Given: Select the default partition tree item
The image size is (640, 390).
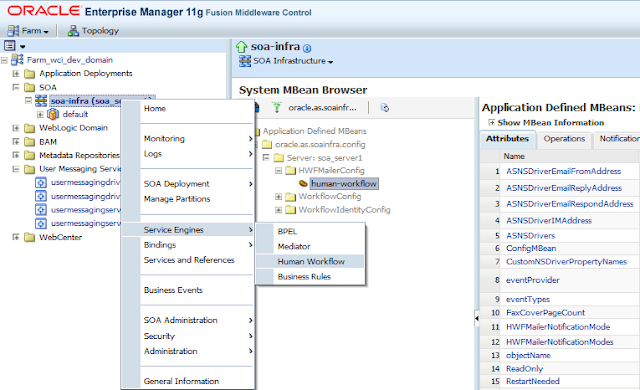Looking at the screenshot, I should pyautogui.click(x=75, y=114).
